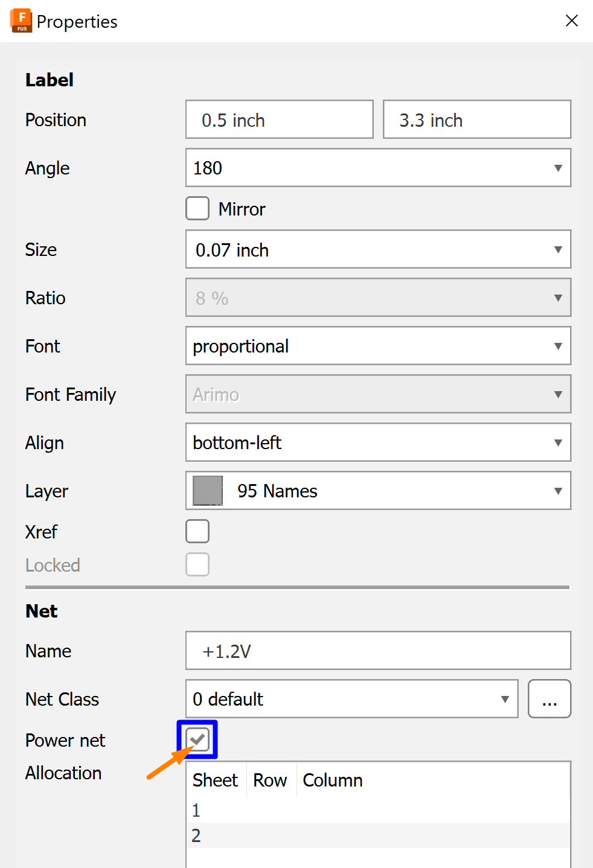Select sheet 2 row in Allocation list

point(377,836)
